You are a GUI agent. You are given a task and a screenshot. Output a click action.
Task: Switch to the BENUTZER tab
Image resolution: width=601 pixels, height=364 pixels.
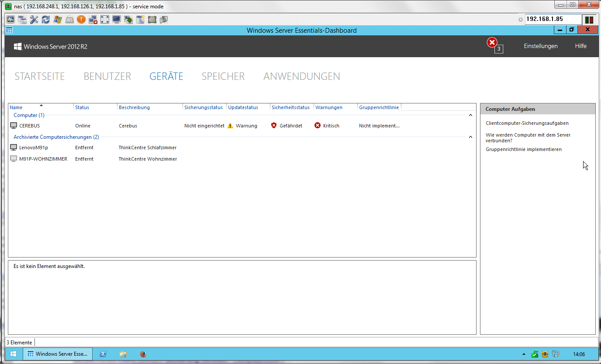pos(107,76)
